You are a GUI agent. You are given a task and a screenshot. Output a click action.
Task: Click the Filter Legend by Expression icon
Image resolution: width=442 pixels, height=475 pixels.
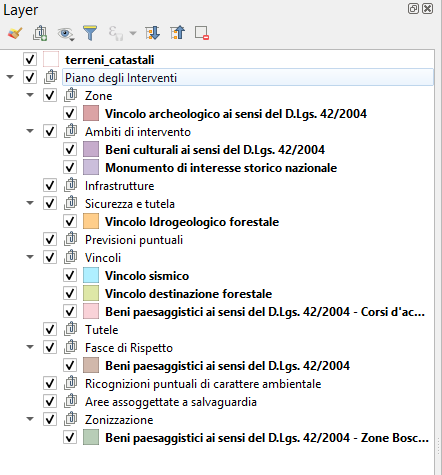116,33
